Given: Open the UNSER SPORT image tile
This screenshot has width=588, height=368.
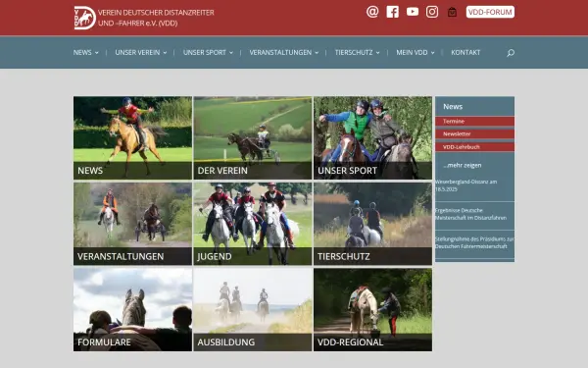Looking at the screenshot, I should click(372, 137).
